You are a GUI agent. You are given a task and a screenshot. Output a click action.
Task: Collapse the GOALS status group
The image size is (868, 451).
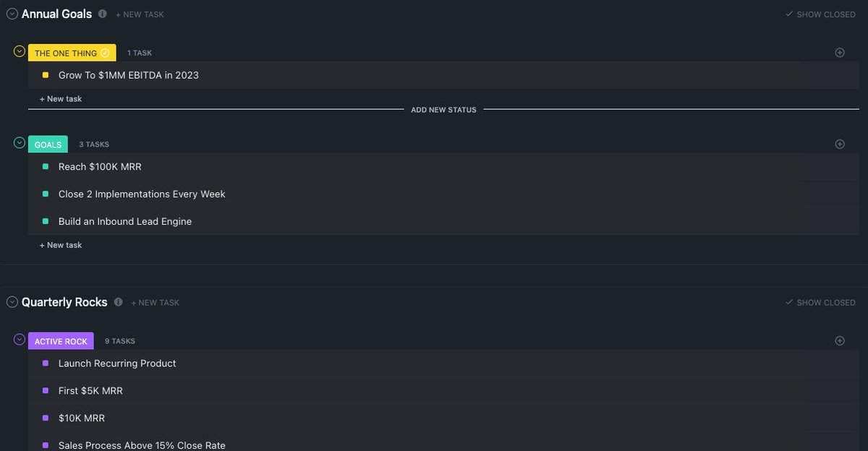coord(20,143)
